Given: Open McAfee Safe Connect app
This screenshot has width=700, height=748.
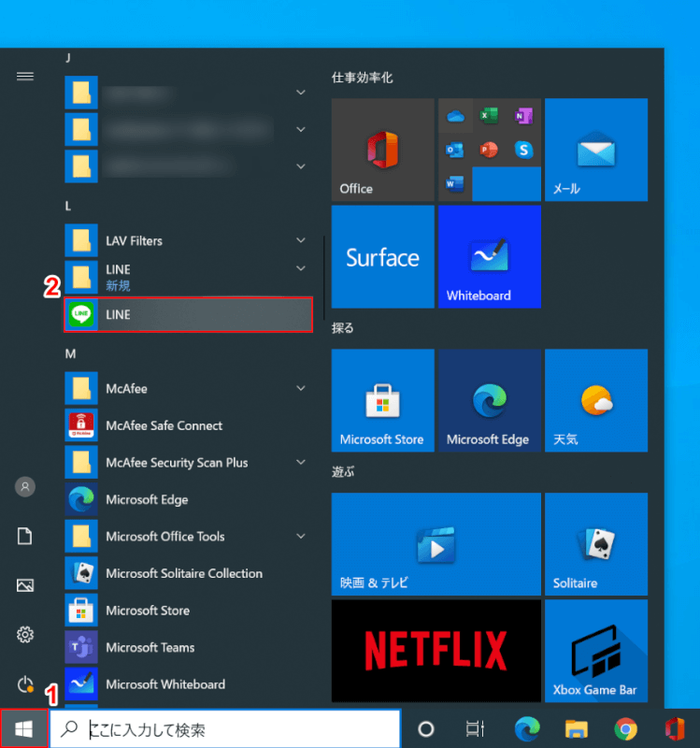Looking at the screenshot, I should [189, 425].
